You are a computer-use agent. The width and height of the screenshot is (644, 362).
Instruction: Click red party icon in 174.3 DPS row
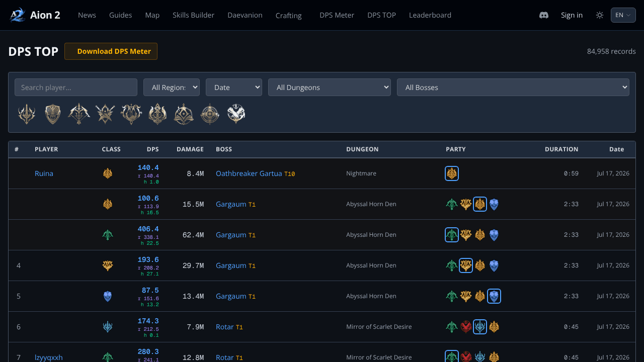[466, 327]
